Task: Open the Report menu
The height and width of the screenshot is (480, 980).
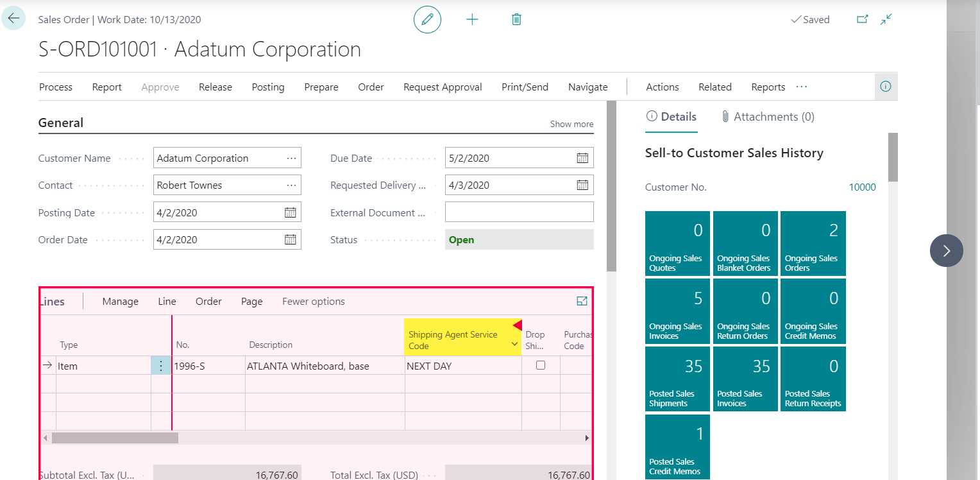Action: 106,87
